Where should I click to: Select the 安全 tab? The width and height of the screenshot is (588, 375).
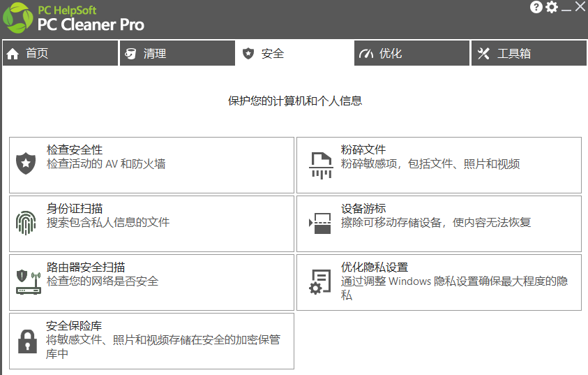(294, 53)
